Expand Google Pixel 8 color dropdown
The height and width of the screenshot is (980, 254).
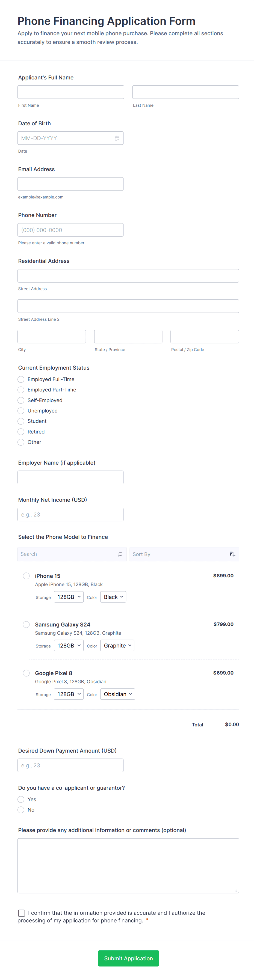(x=117, y=694)
